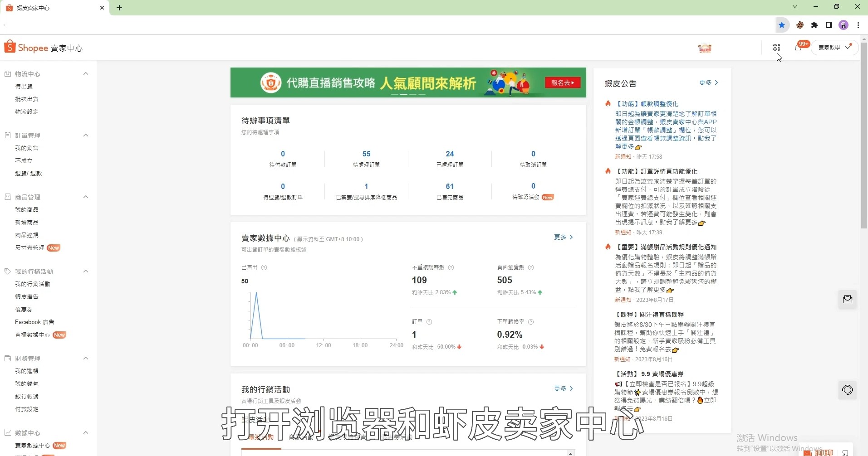Click 更多 link in 蝦皮公告 panel
This screenshot has height=456, width=868.
709,82
